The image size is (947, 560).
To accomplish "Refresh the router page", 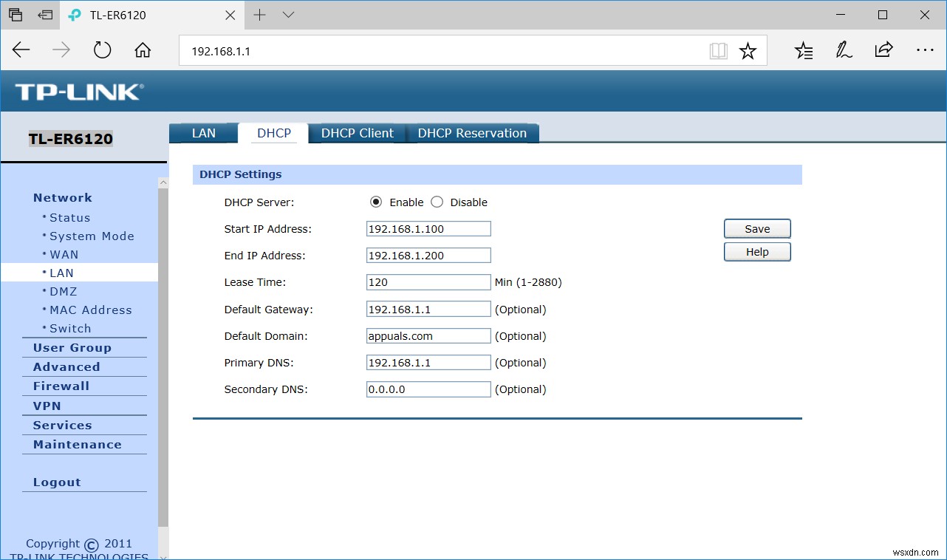I will [x=102, y=50].
